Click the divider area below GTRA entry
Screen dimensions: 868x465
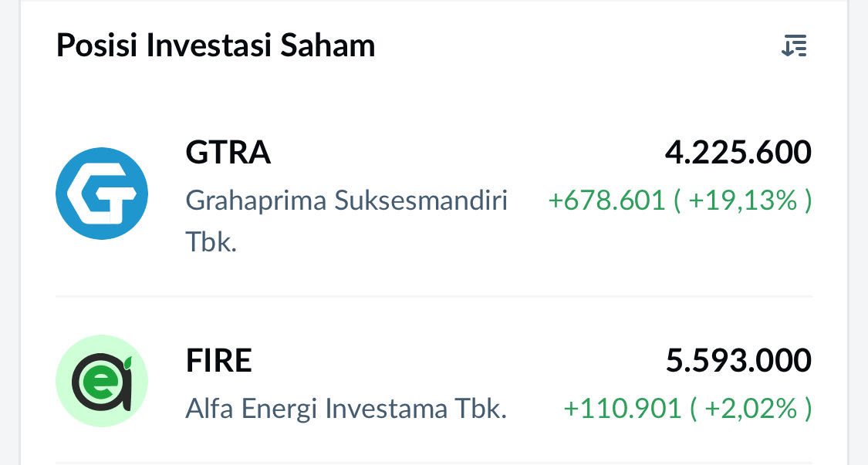tap(434, 295)
